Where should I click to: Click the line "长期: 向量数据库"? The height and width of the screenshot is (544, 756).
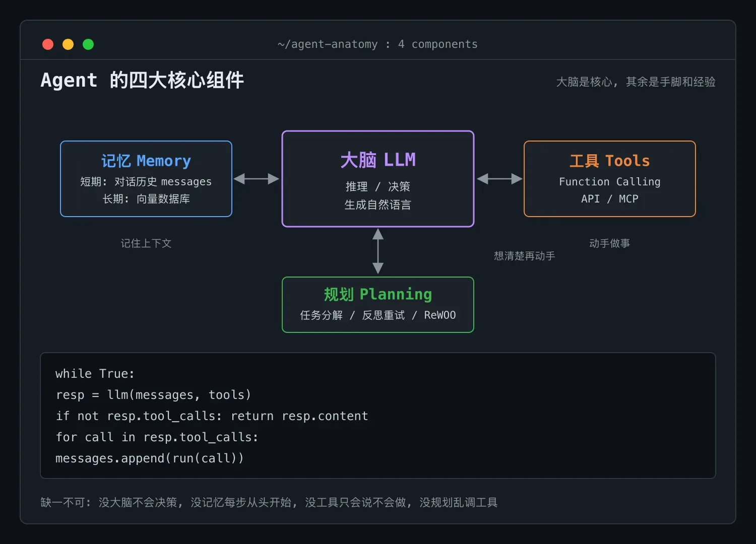[x=146, y=199]
